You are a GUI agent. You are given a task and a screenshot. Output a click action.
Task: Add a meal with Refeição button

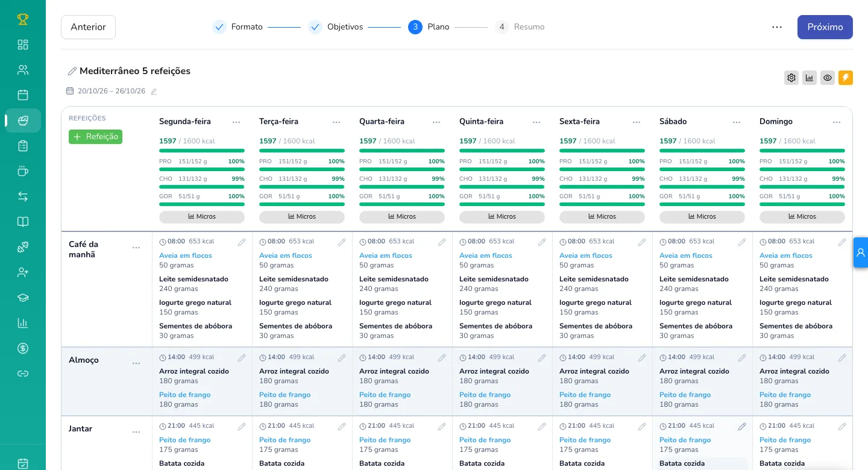click(95, 137)
